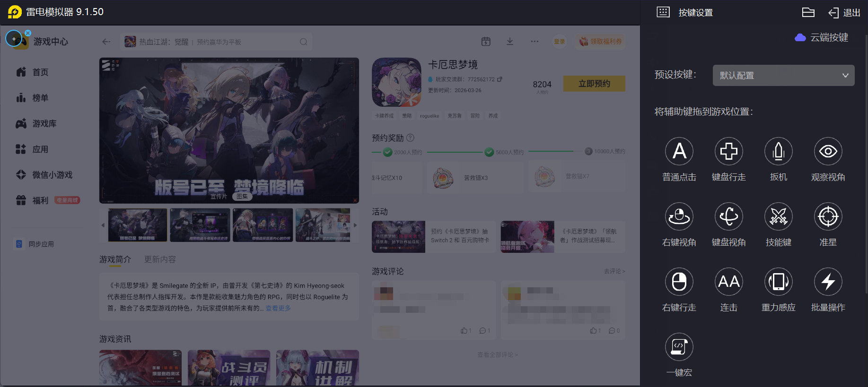868x387 pixels.
Task: Select the 右键视角 key icon
Action: (x=679, y=216)
